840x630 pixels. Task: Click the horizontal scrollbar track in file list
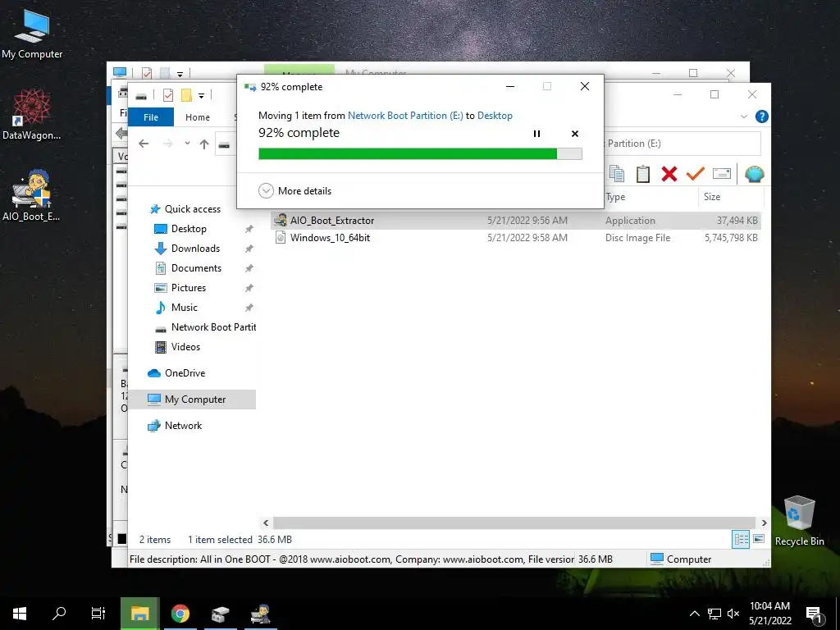point(514,523)
